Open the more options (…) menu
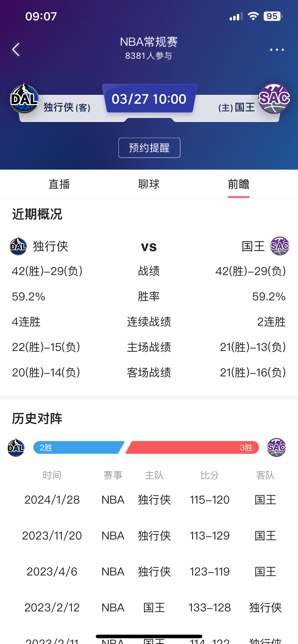The image size is (298, 644). pyautogui.click(x=276, y=49)
